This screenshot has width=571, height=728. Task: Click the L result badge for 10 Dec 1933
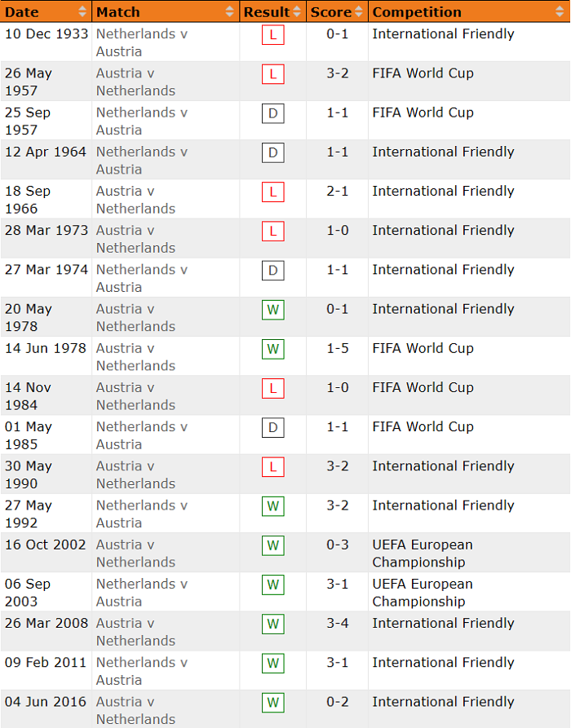(273, 35)
